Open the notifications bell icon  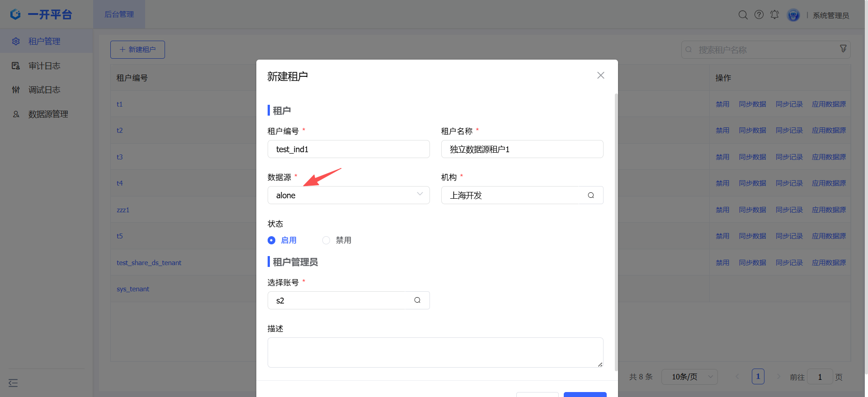[x=775, y=15]
